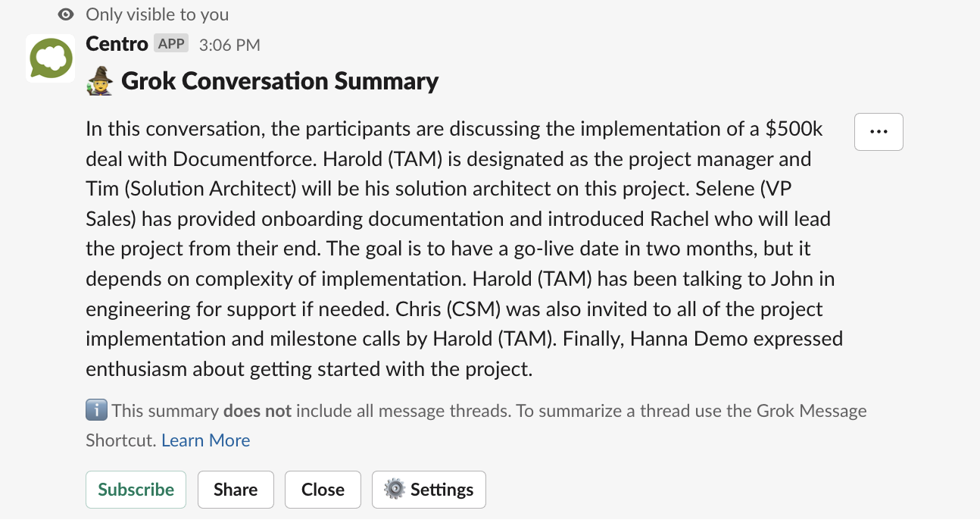Image resolution: width=980 pixels, height=523 pixels.
Task: Subscribe to the Grok conversation summary
Action: 136,489
